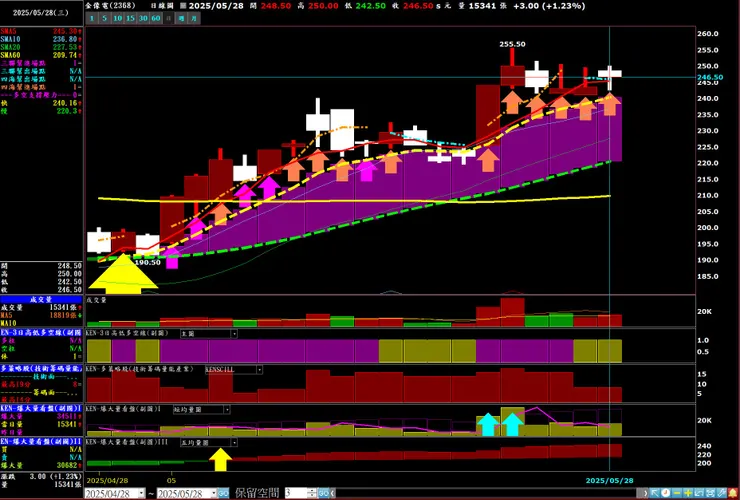Click the 保留空間 value stepper arrows
Viewport: 740px width, 500px height.
click(312, 493)
